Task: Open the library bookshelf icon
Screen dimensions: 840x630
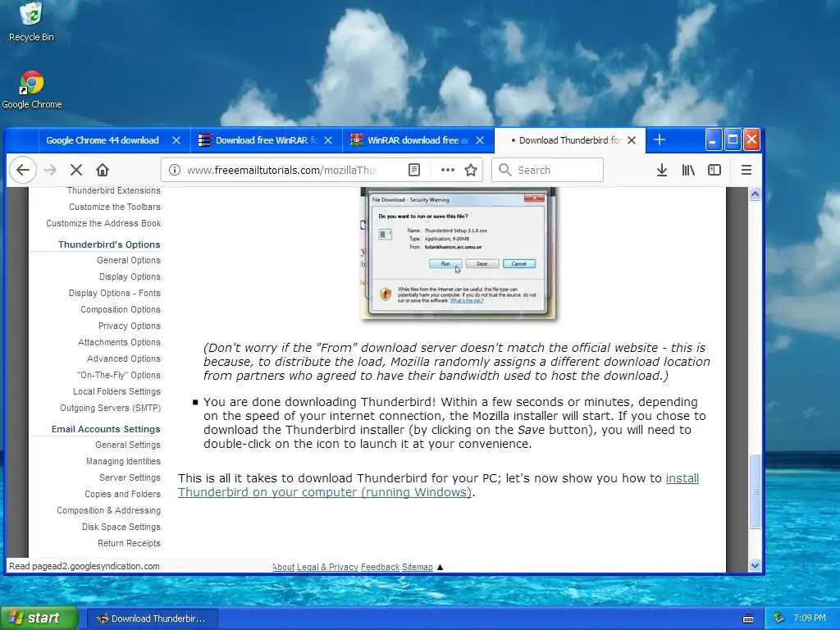Action: [688, 171]
